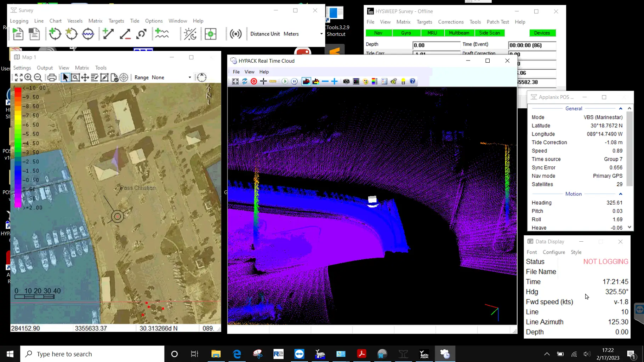644x362 pixels.
Task: Pause the real time cloud display
Action: 294,81
